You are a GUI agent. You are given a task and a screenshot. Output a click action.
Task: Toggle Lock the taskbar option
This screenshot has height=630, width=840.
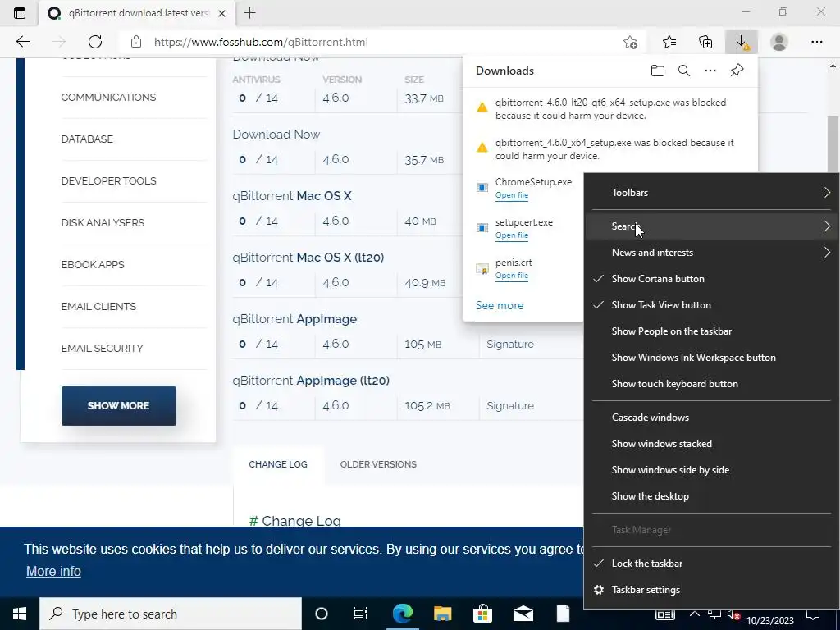pos(711,563)
